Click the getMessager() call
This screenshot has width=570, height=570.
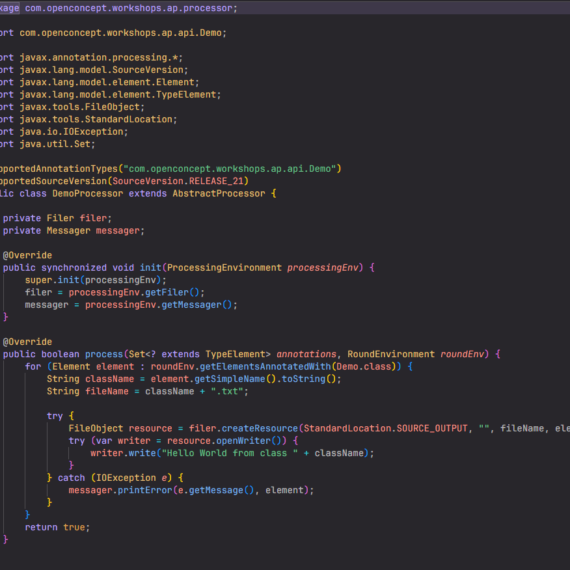point(197,305)
